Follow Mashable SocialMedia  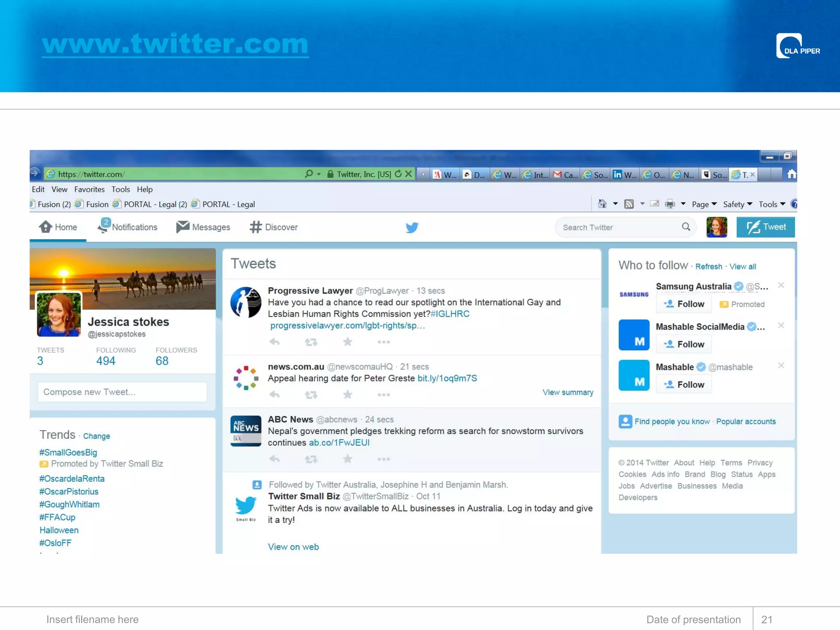[x=684, y=344]
